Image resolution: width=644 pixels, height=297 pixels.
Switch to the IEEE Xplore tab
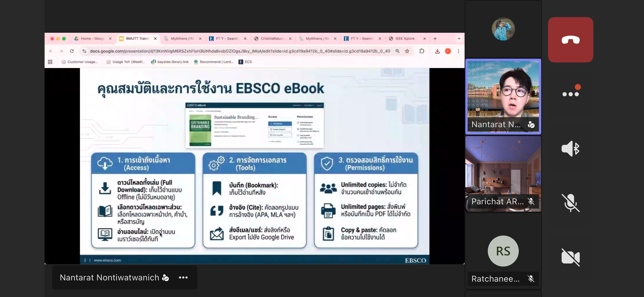point(405,39)
